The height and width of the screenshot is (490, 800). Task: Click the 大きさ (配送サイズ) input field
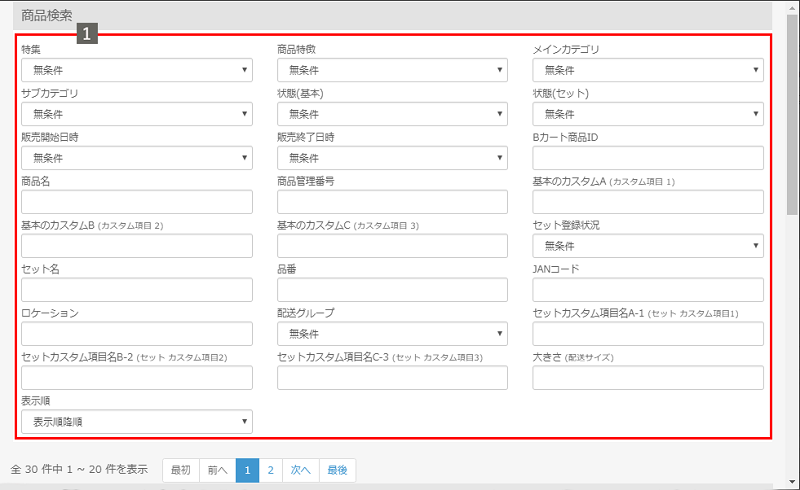coord(648,377)
